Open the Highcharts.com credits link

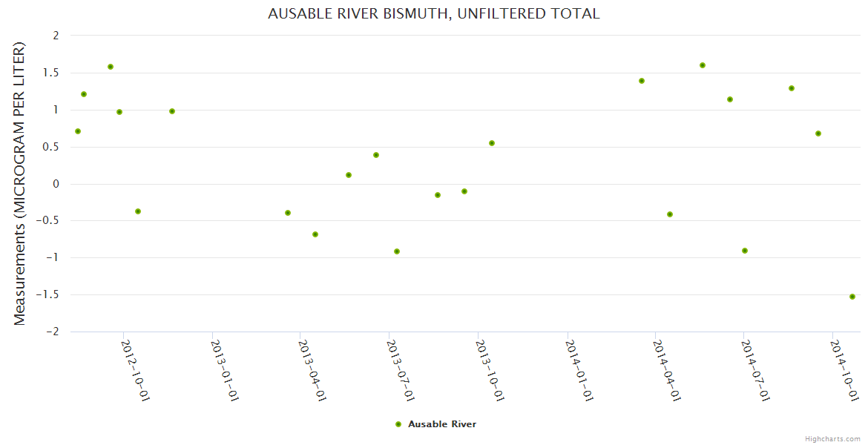pyautogui.click(x=832, y=439)
